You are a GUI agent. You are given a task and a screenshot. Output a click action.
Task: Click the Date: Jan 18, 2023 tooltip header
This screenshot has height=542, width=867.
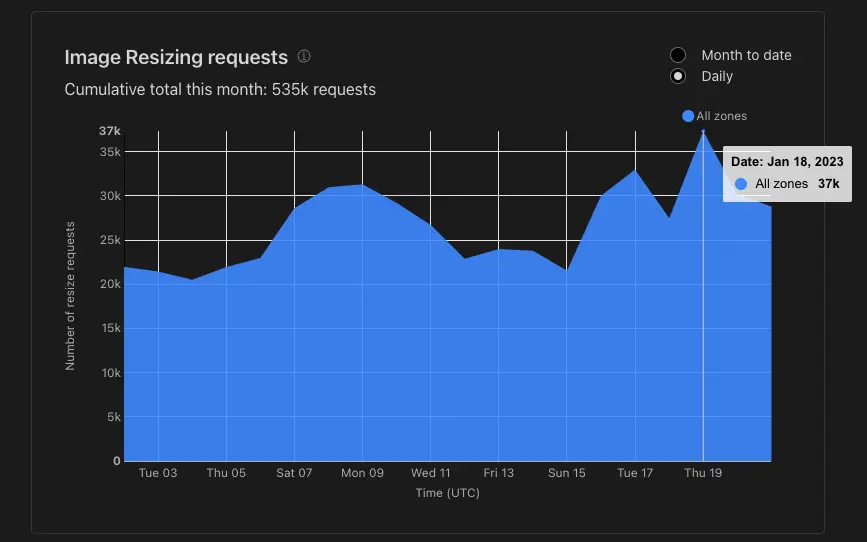pyautogui.click(x=787, y=161)
